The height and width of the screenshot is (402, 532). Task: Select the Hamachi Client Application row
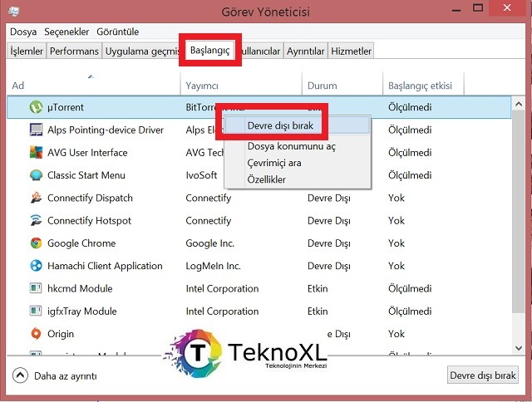(x=259, y=266)
